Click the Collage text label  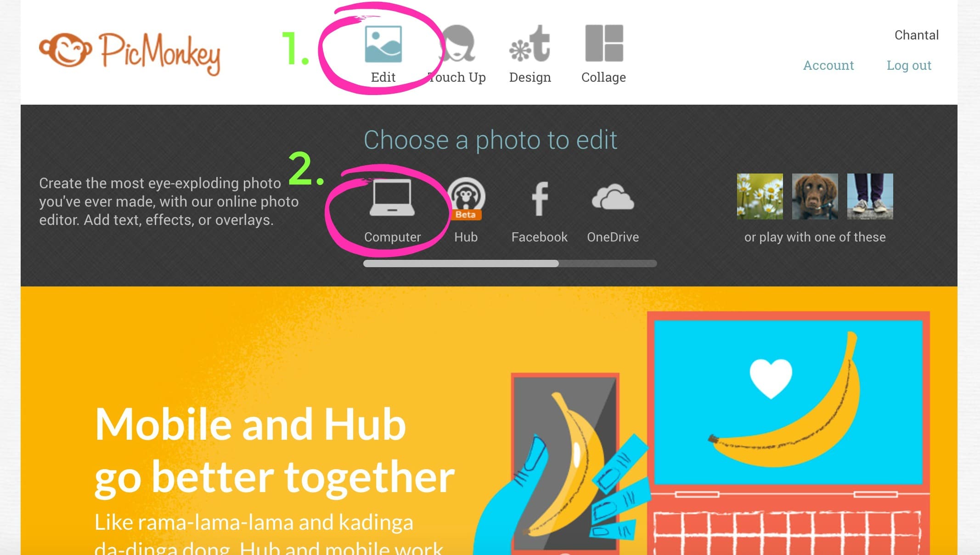(603, 78)
